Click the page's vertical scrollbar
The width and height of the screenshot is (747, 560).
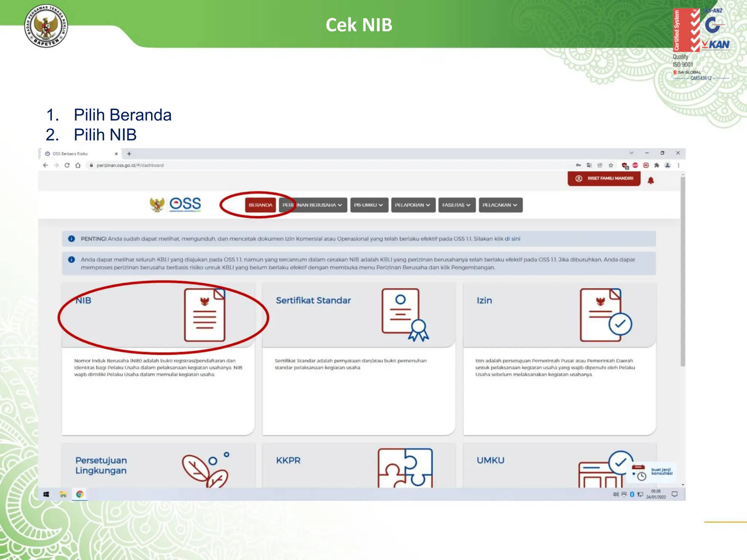682,272
